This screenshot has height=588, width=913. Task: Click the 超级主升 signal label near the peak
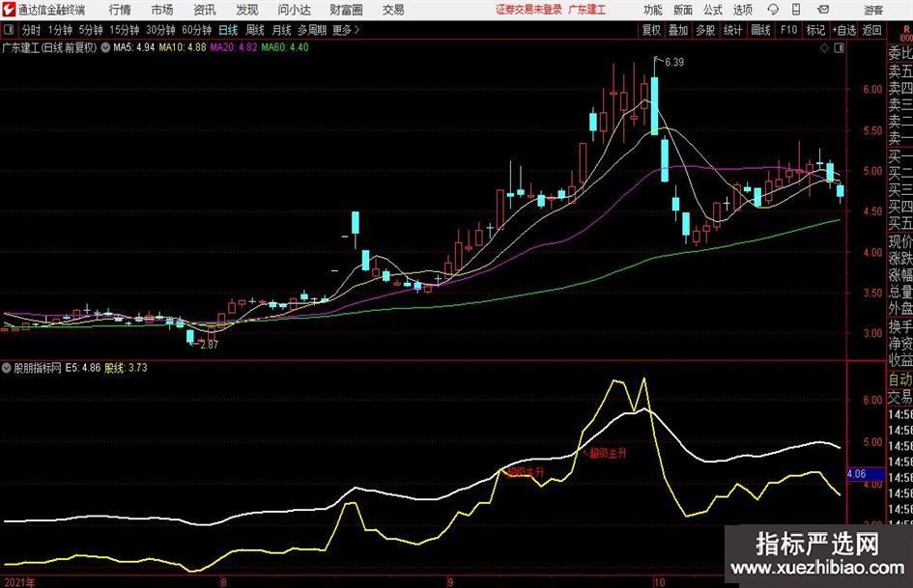click(608, 453)
